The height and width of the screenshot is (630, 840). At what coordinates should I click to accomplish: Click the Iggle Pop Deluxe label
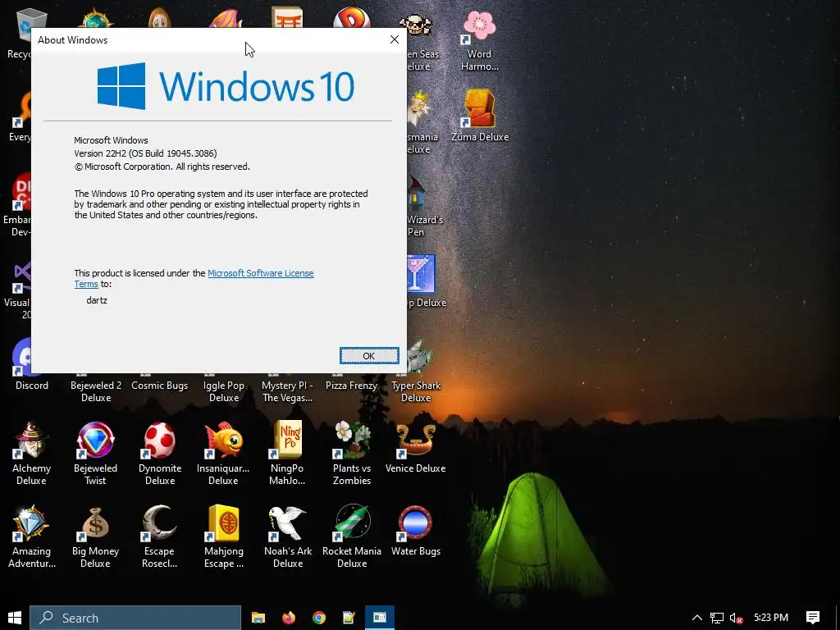224,391
